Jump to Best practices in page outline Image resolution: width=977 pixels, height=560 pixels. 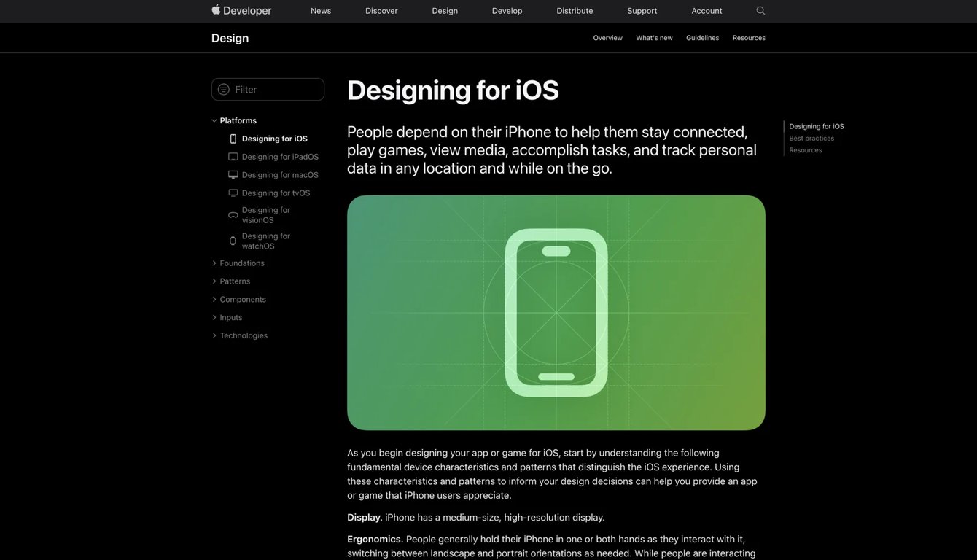coord(811,139)
